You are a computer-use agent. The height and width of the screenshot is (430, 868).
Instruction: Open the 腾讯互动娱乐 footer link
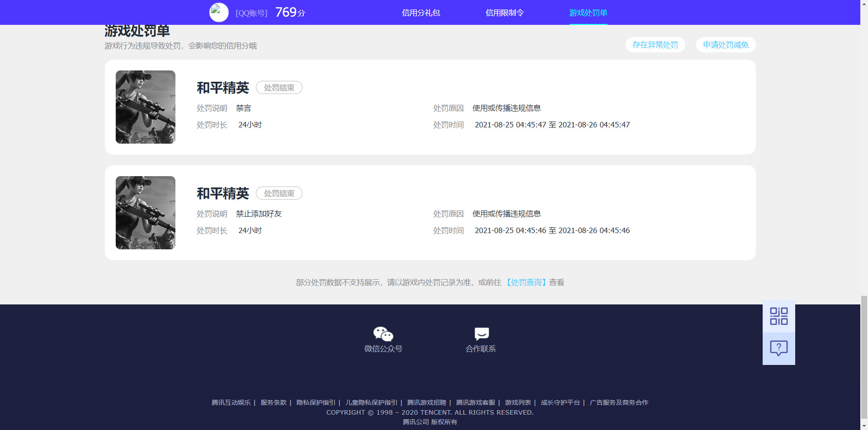pos(231,402)
